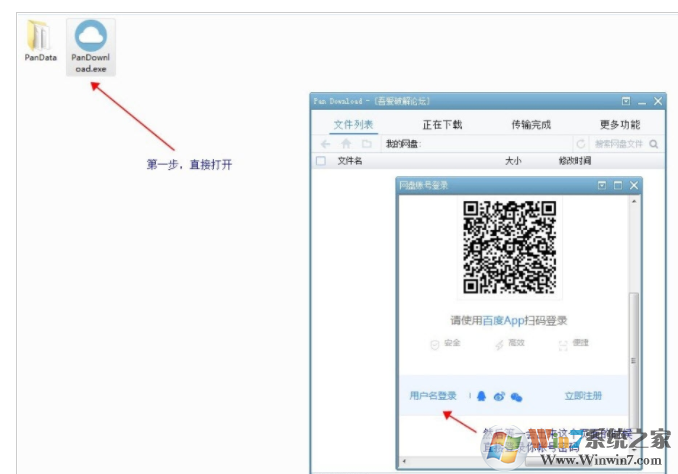Screen dimensions: 678x474
Task: Click the 立即注册 link
Action: pyautogui.click(x=583, y=396)
